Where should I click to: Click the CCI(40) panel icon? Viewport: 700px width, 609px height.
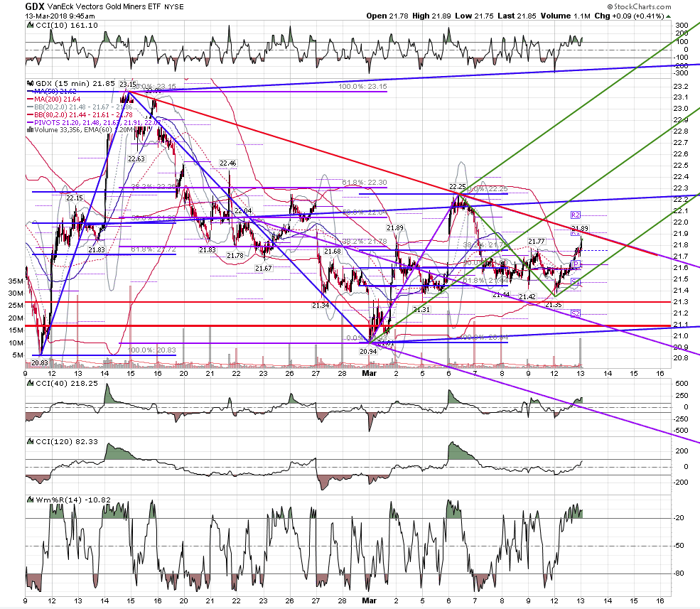click(31, 383)
